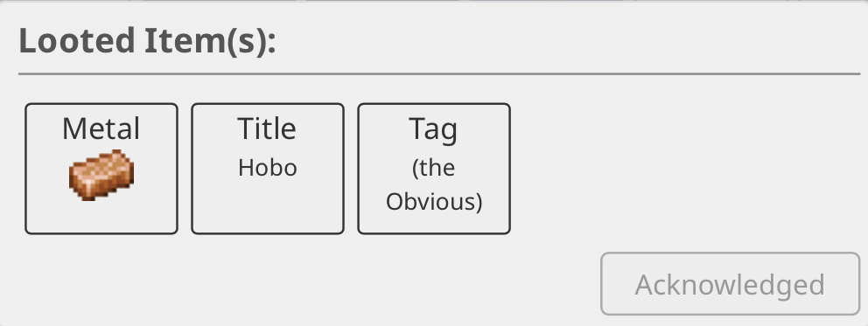Screen dimensions: 868x326
Task: Click the word "Obvious)" in the Tag card
Action: [434, 202]
